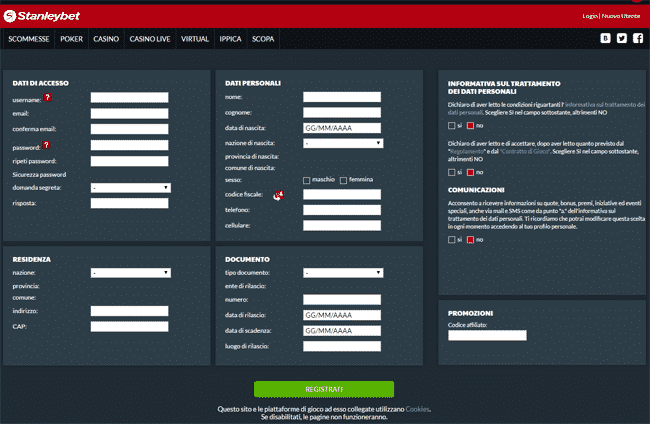
Task: Tick 'no' for Regolamento acceptance
Action: click(x=470, y=172)
